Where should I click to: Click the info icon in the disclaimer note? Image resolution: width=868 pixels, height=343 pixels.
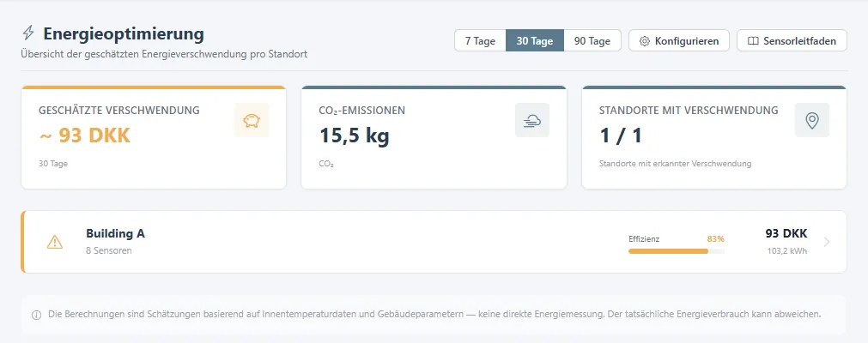(37, 315)
